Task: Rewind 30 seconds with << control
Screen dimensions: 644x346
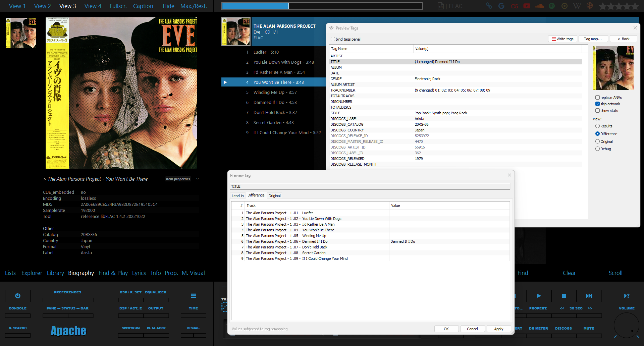Action: click(562, 308)
